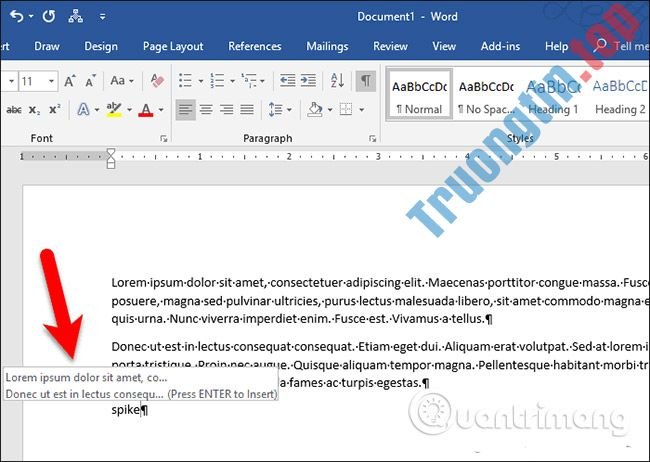Switch to the Review tab
The width and height of the screenshot is (650, 462).
390,46
